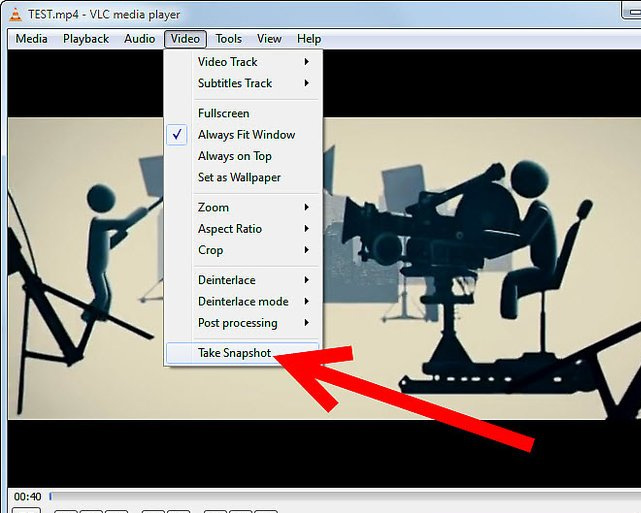This screenshot has width=641, height=513.
Task: Choose Set as Wallpaper
Action: [243, 177]
